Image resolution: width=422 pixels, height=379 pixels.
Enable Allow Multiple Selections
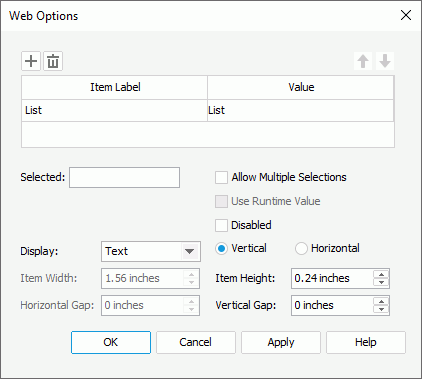click(x=221, y=177)
